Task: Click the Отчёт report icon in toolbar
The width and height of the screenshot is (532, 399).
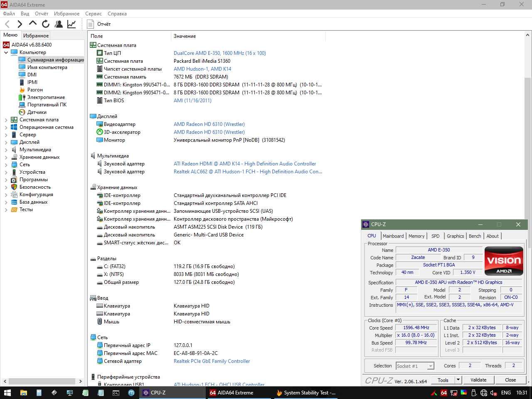Action: pos(91,24)
